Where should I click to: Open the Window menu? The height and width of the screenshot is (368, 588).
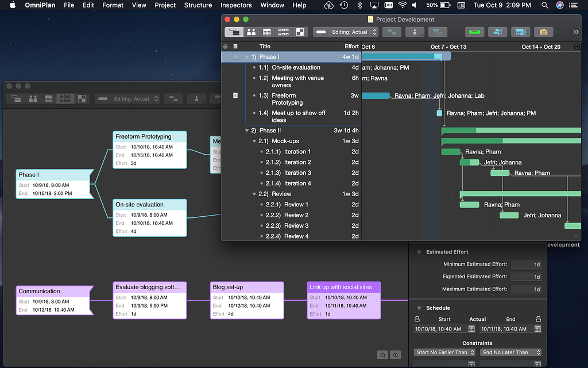(272, 5)
